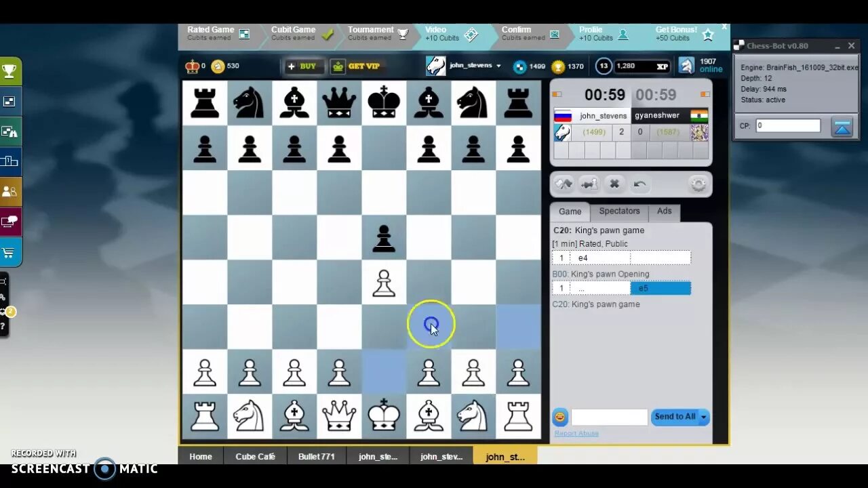
Task: Open the watch games binoculars sidebar icon
Action: [9, 131]
